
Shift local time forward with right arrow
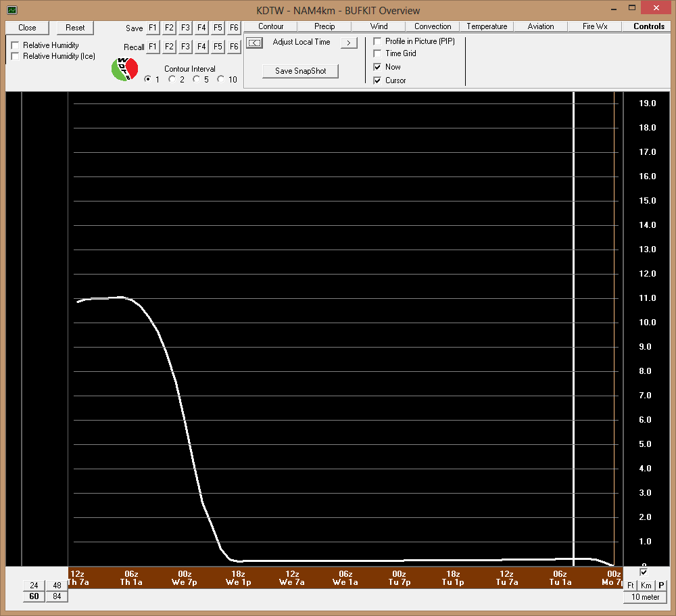click(349, 43)
